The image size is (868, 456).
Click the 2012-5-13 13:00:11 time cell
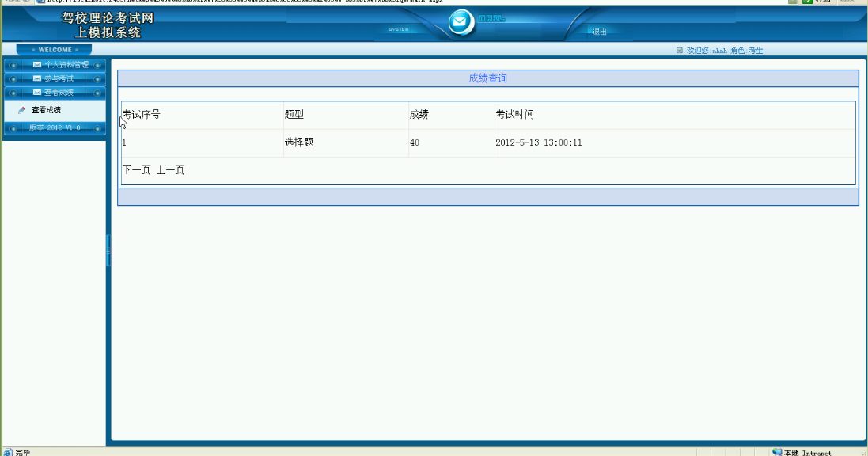[x=539, y=143]
